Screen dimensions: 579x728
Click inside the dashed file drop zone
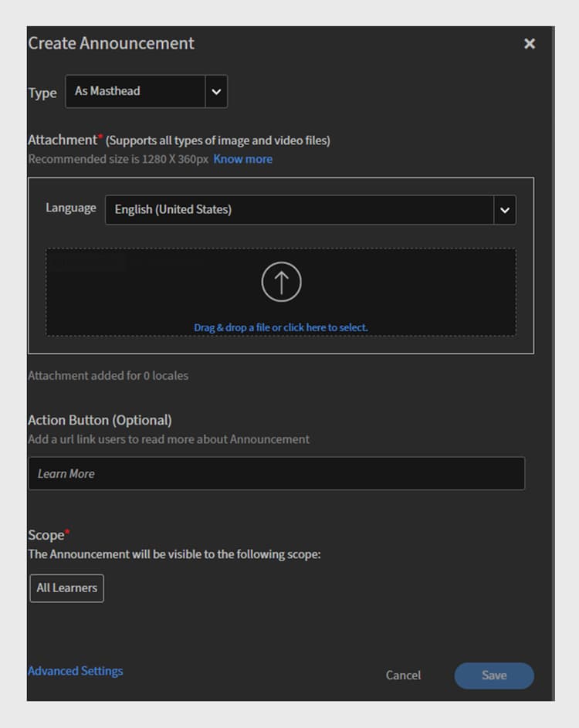(x=281, y=292)
